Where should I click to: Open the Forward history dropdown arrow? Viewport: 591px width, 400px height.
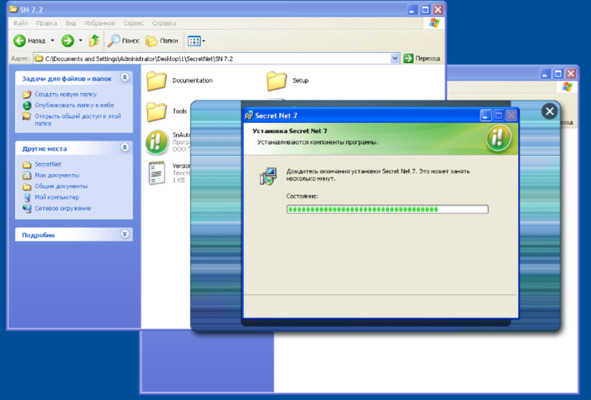click(x=81, y=40)
